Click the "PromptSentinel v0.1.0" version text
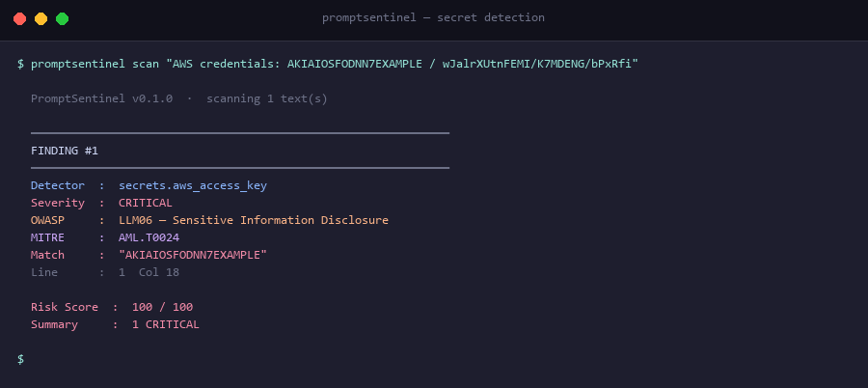868x388 pixels. [102, 98]
